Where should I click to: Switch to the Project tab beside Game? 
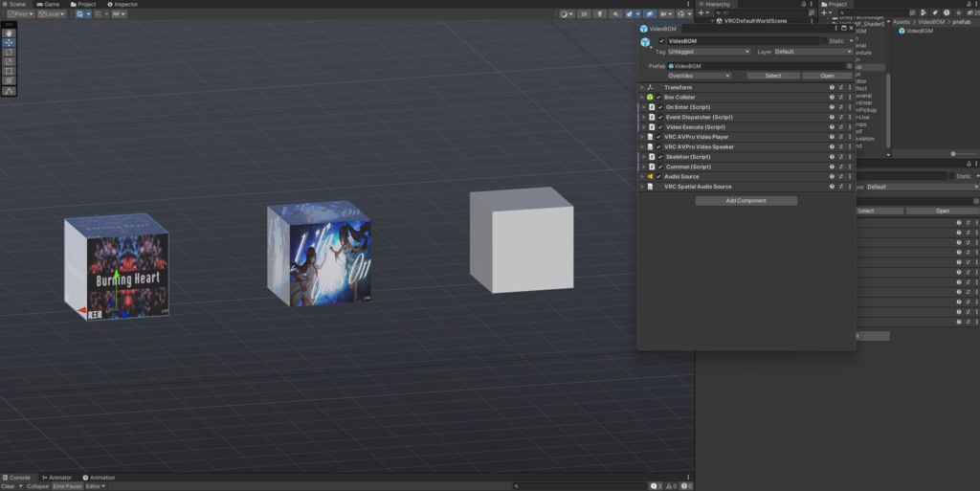83,5
